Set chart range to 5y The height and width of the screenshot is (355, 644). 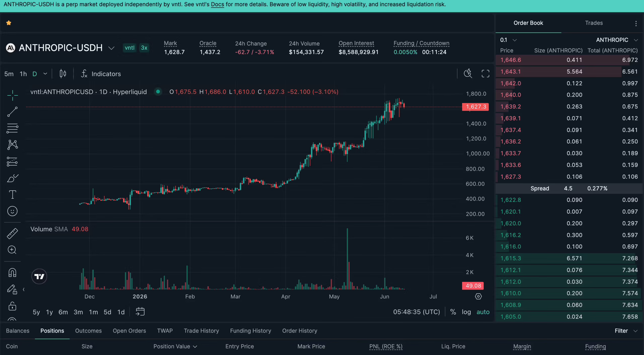pyautogui.click(x=36, y=312)
